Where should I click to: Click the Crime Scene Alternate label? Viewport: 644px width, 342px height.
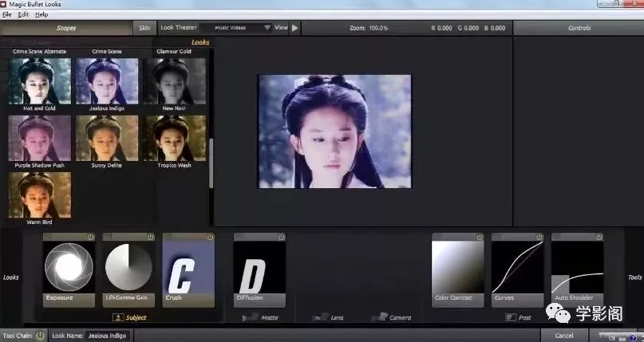point(39,51)
